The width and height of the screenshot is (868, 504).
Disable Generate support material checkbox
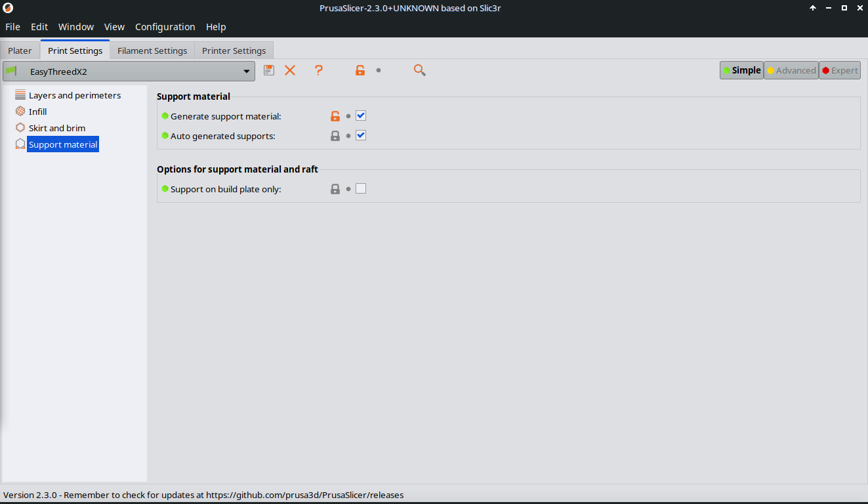(x=361, y=116)
